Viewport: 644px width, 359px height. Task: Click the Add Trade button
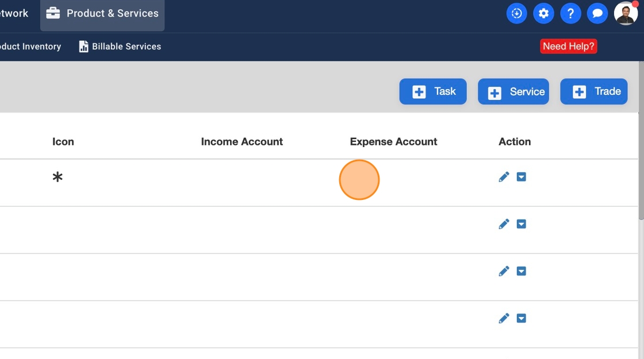594,91
